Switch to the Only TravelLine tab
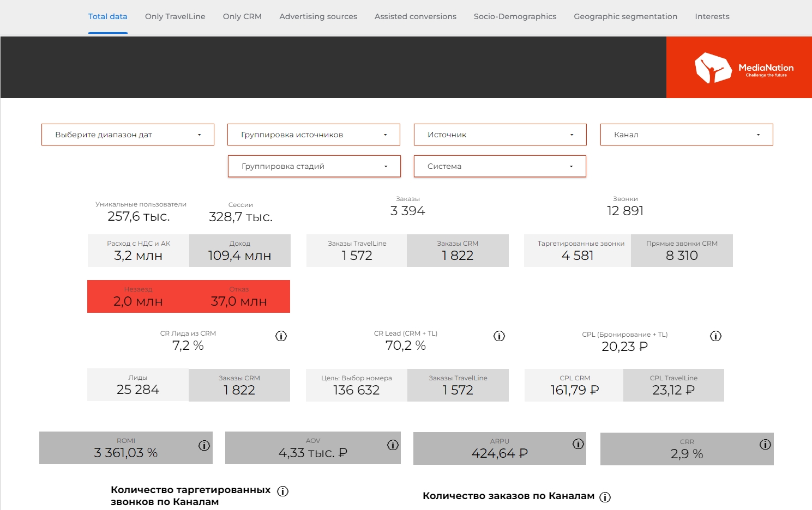This screenshot has width=812, height=510. (175, 16)
